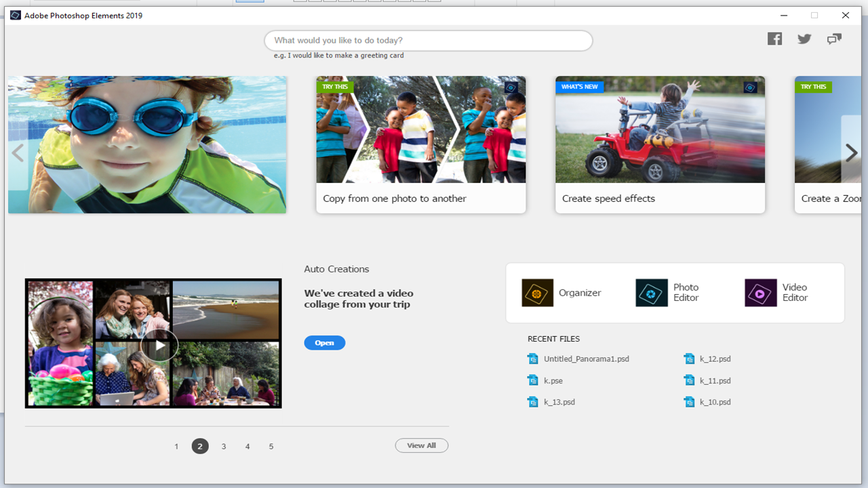Open Untitled_Panorama1.psd from recent files
The image size is (868, 488).
point(587,359)
